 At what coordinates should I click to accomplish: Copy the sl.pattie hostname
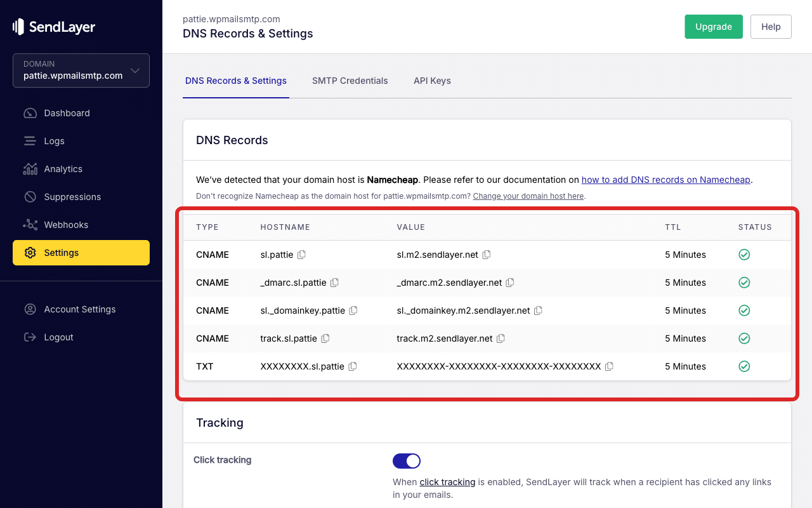pos(302,255)
